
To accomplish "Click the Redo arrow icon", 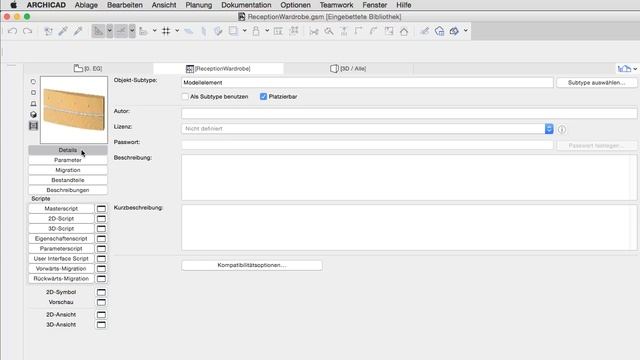I will click(x=27, y=31).
